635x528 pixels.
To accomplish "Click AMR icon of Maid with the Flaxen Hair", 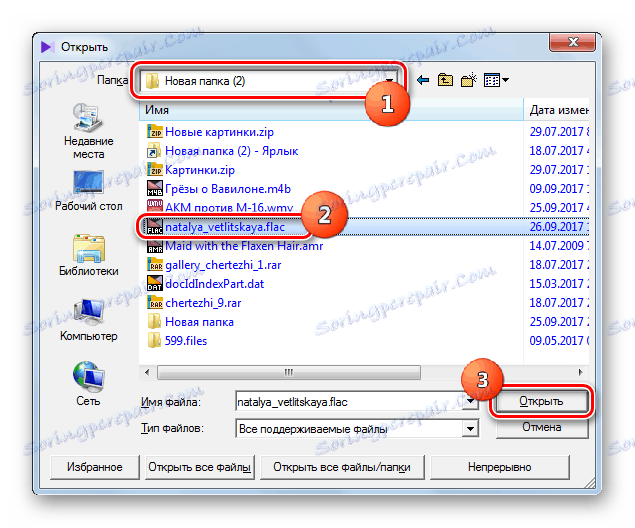I will click(155, 246).
